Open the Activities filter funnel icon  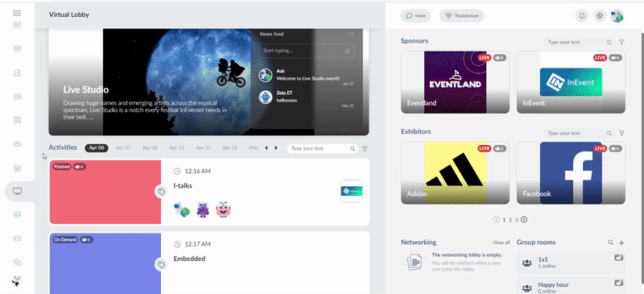click(x=365, y=148)
